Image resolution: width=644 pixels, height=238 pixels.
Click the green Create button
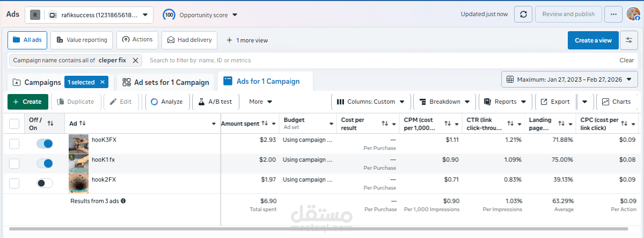coord(28,102)
